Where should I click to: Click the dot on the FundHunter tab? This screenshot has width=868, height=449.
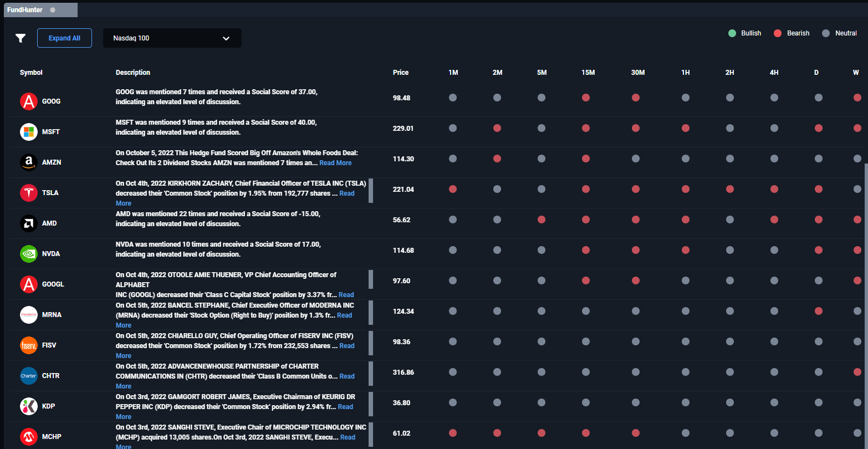pyautogui.click(x=53, y=10)
